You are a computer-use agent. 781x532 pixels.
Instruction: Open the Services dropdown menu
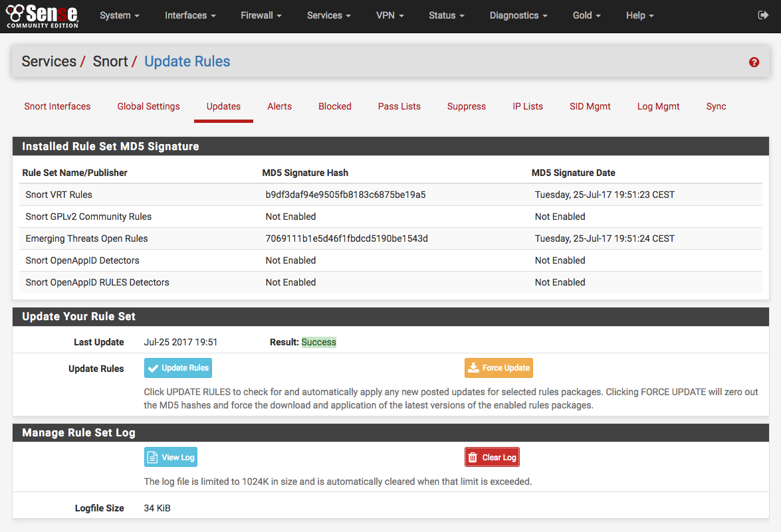click(x=329, y=15)
